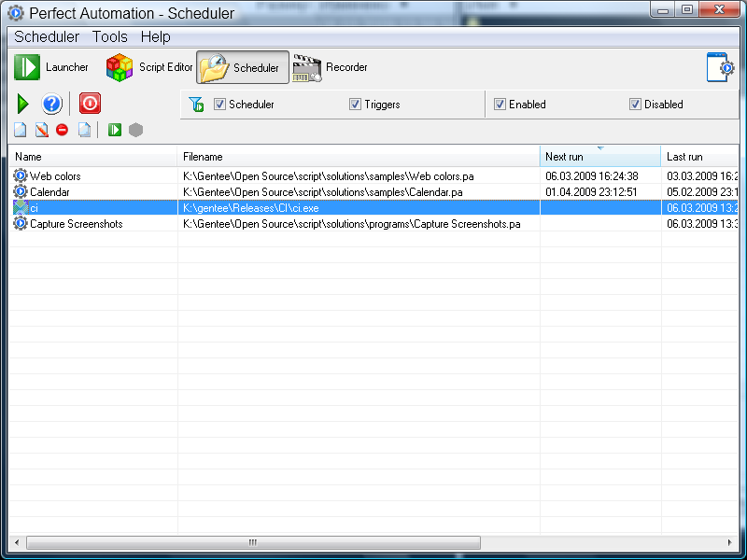This screenshot has width=747, height=560.
Task: Maximize the Perfect Automation window
Action: point(687,9)
